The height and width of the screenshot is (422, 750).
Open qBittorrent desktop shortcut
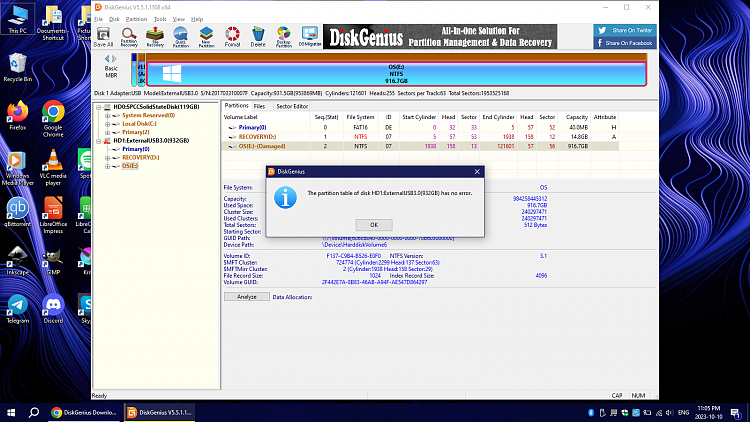[18, 211]
